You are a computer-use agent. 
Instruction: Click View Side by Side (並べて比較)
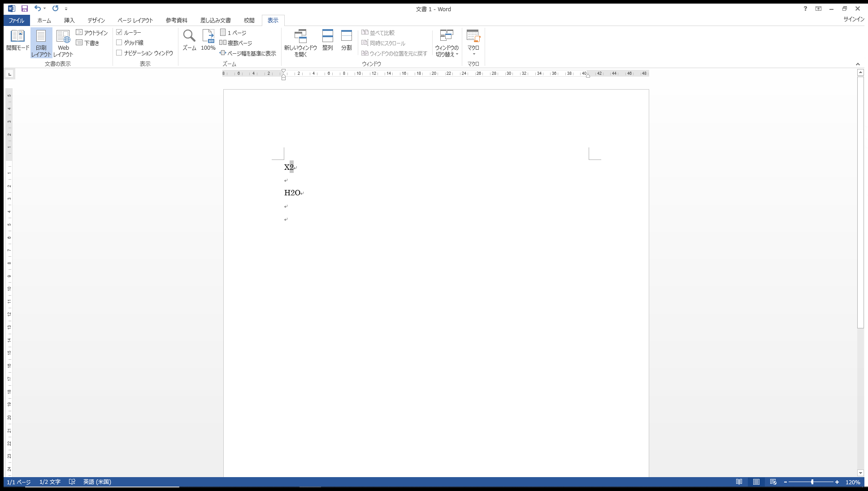coord(378,33)
